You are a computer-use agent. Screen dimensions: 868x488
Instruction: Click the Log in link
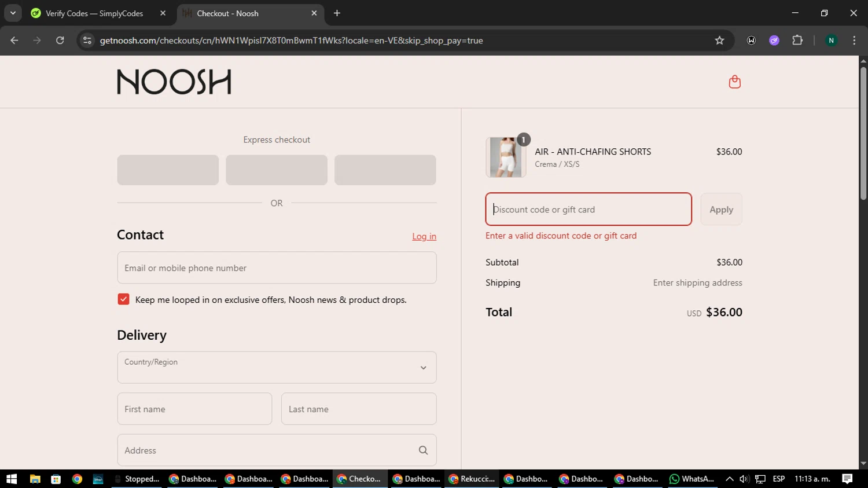point(424,236)
